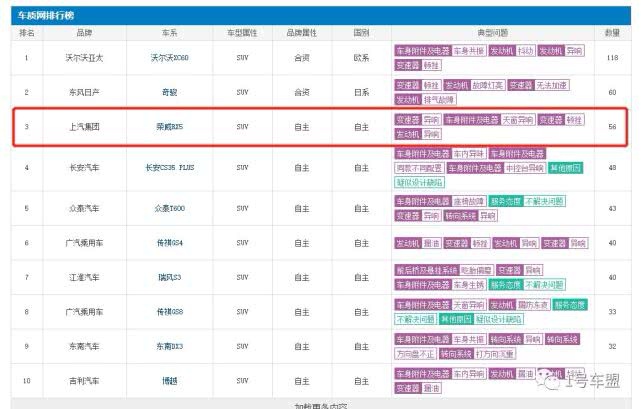Open the 众泰T600 car series link
The image size is (641, 409).
point(170,209)
